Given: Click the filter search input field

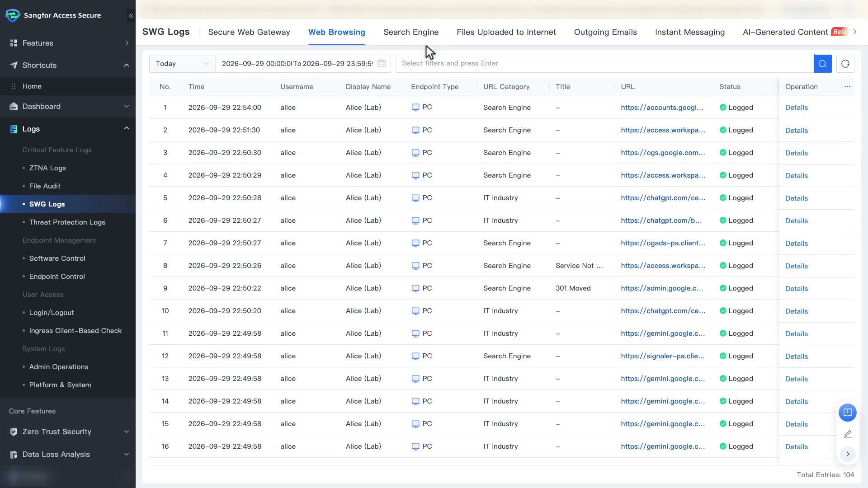Looking at the screenshot, I should (x=604, y=64).
